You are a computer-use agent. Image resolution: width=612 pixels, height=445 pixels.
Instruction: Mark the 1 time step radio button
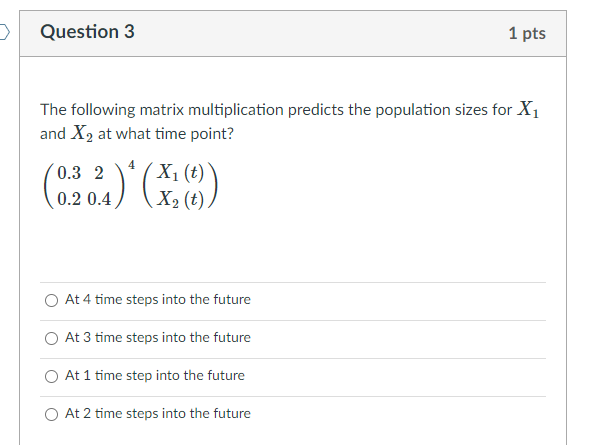[51, 376]
